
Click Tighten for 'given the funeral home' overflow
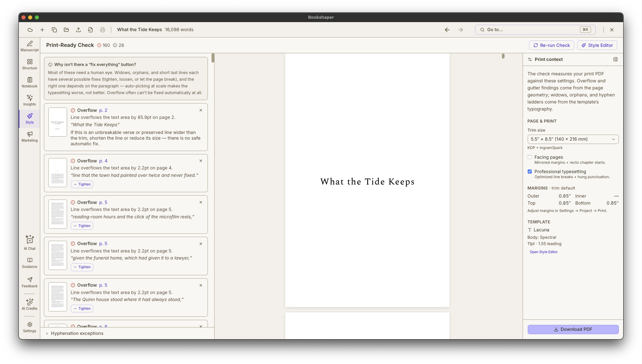[82, 267]
